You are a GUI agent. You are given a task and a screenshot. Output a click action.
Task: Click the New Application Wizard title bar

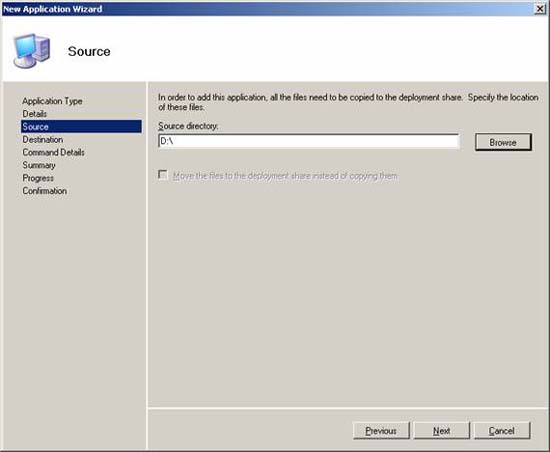pyautogui.click(x=267, y=9)
